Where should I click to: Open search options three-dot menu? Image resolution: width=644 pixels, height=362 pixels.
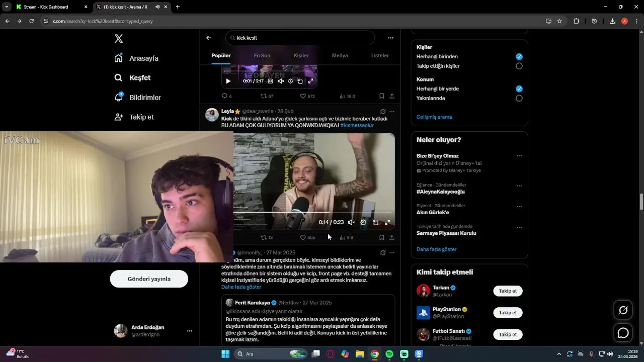click(390, 38)
